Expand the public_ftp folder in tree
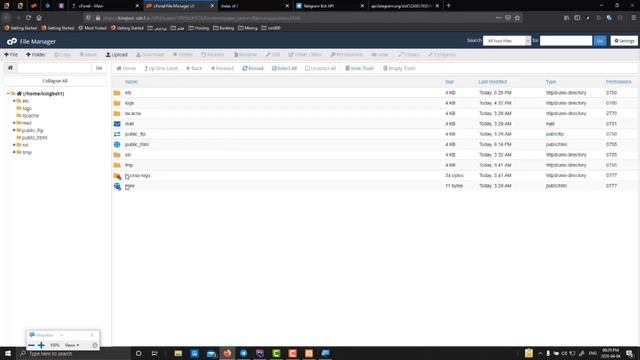 point(14,130)
